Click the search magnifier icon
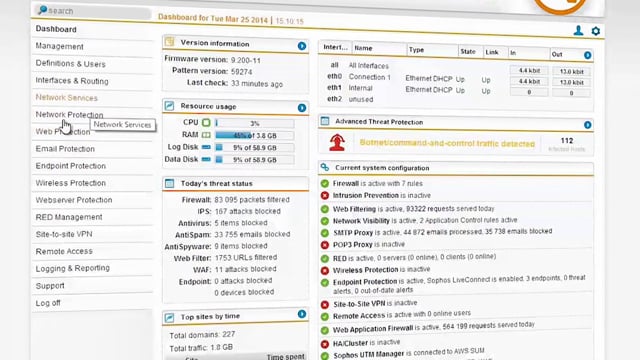Screen dimensions: 640x360 point(42,10)
